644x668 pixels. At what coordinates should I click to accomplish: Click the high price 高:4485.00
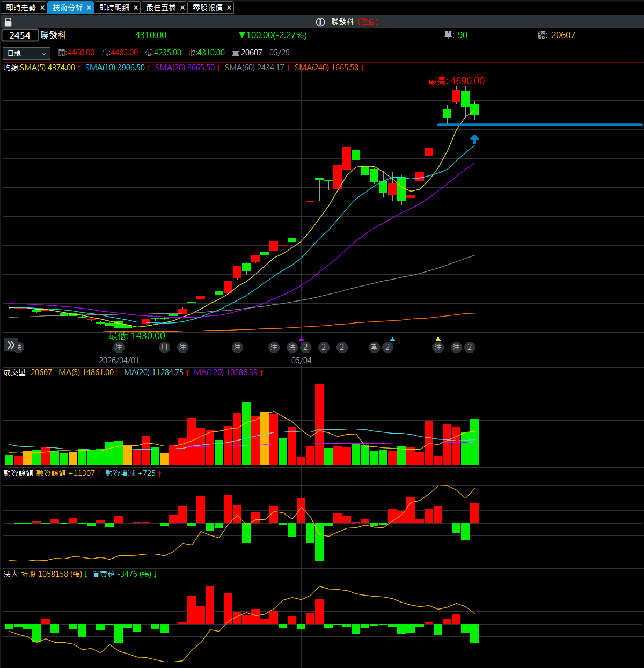120,53
